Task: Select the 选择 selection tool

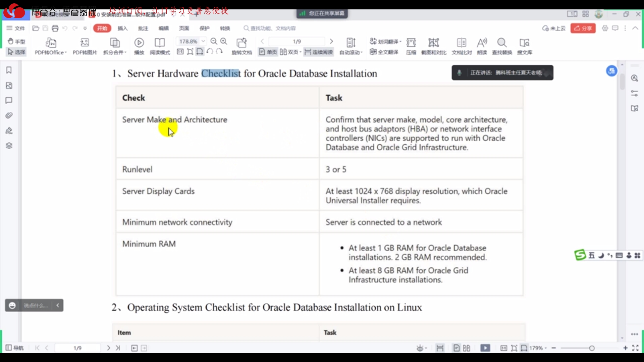Action: point(16,52)
